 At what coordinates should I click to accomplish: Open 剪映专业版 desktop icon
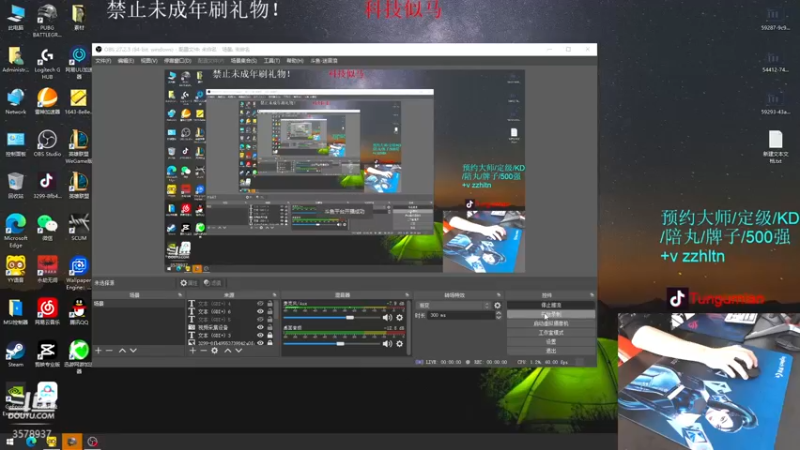(x=47, y=354)
